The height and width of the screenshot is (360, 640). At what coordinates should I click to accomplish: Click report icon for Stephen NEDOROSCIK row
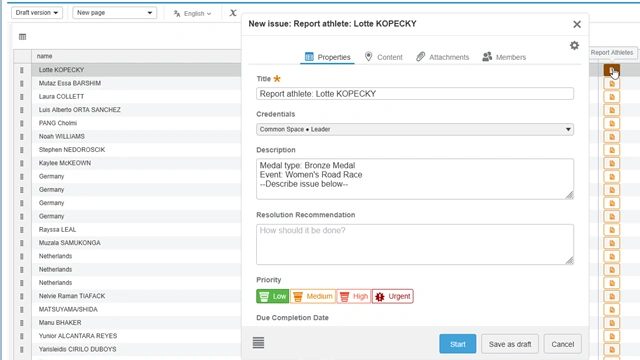(611, 150)
